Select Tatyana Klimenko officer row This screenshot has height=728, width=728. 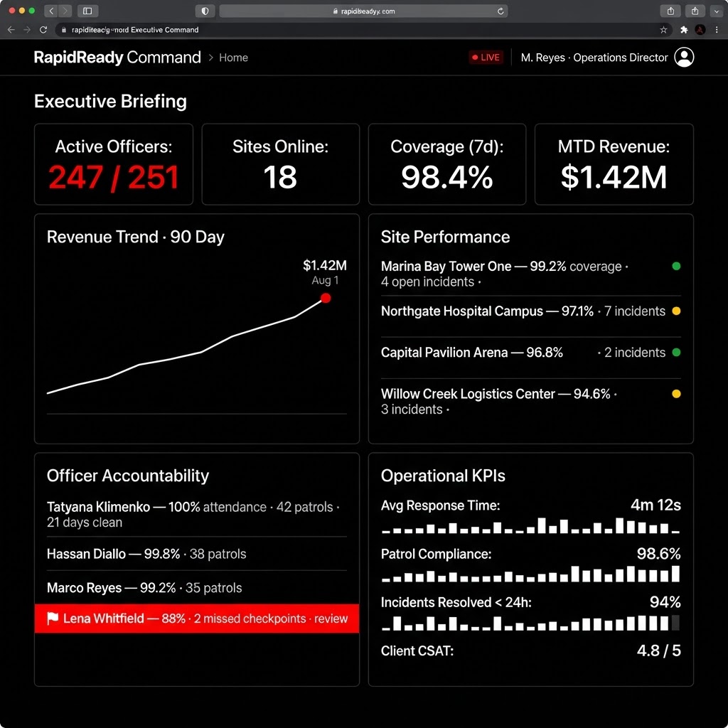pos(197,515)
